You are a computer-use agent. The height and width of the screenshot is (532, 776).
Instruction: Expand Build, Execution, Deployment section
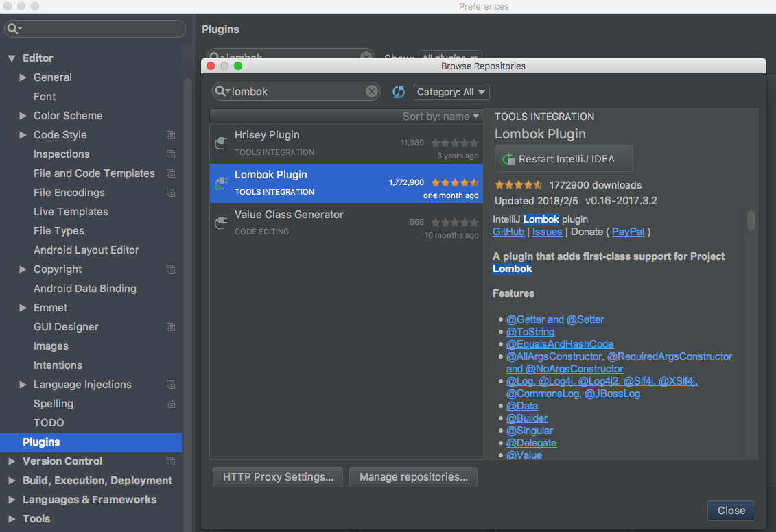tap(12, 481)
